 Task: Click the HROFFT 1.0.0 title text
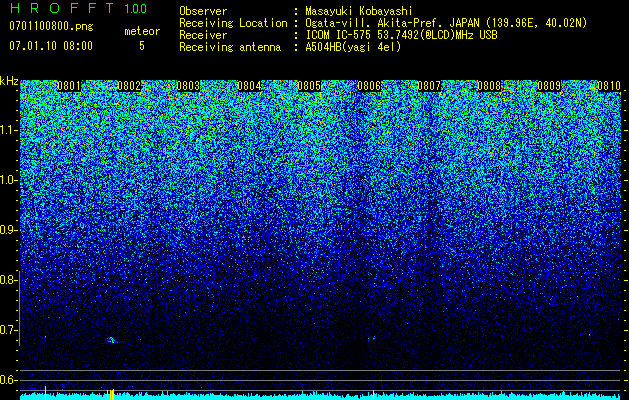78,8
